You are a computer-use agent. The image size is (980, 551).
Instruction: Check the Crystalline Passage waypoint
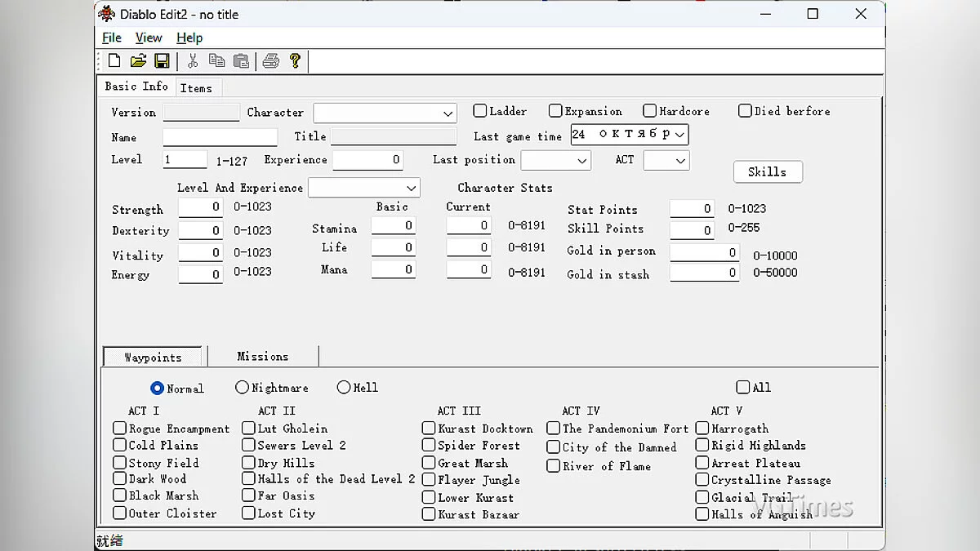tap(702, 479)
